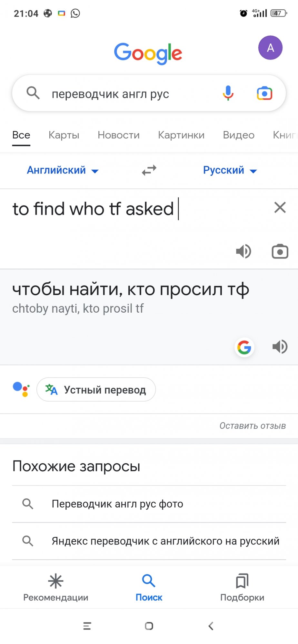The width and height of the screenshot is (298, 644).
Task: Open the Подборки bottom tab
Action: tap(242, 587)
